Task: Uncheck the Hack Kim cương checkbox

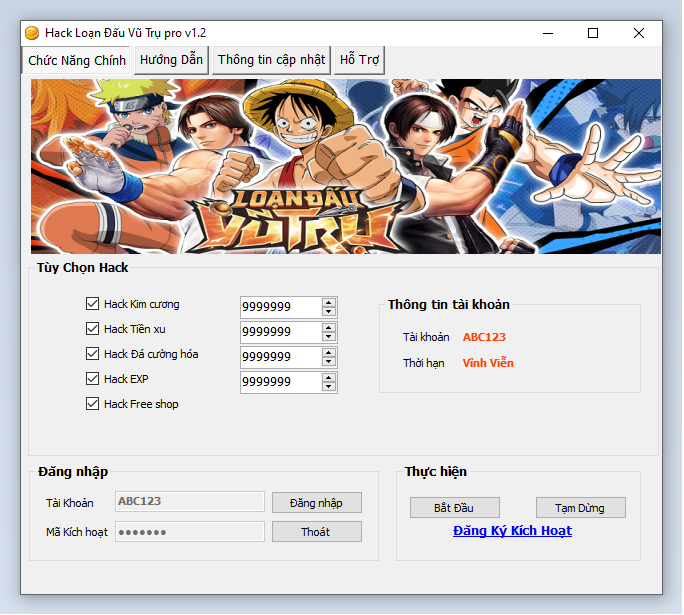Action: point(93,304)
